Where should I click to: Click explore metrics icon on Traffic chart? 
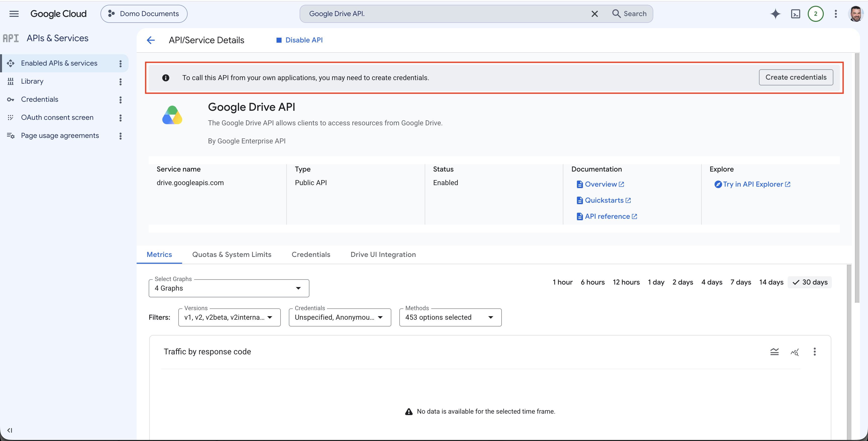click(795, 352)
